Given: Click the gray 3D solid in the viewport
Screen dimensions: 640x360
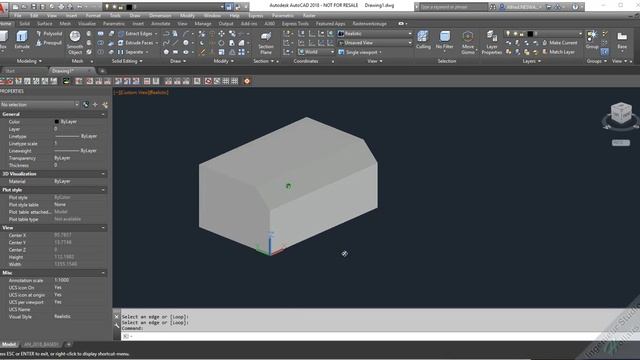Looking at the screenshot, I should click(288, 186).
